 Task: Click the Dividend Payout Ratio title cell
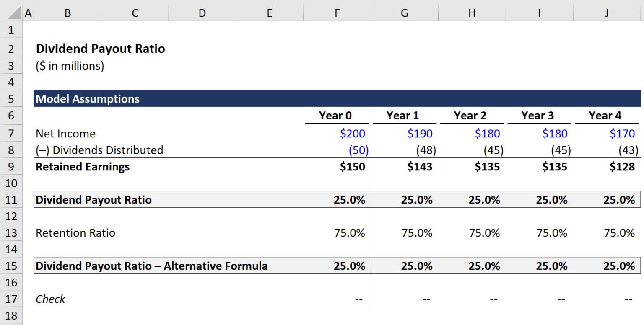click(101, 48)
